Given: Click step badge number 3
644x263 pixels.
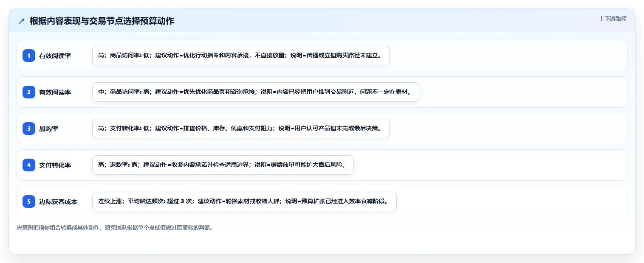Looking at the screenshot, I should pyautogui.click(x=29, y=129).
